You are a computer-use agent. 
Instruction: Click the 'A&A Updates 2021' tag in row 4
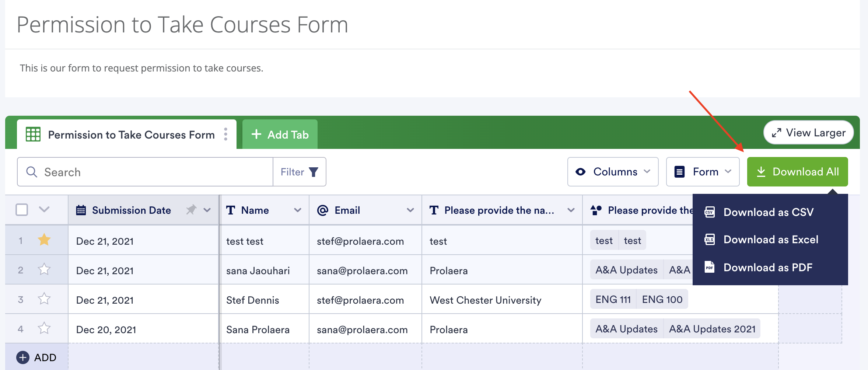point(712,328)
